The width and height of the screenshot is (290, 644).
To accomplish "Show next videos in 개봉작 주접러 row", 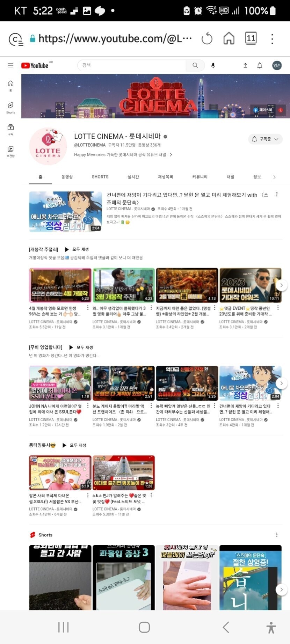I will [x=281, y=285].
